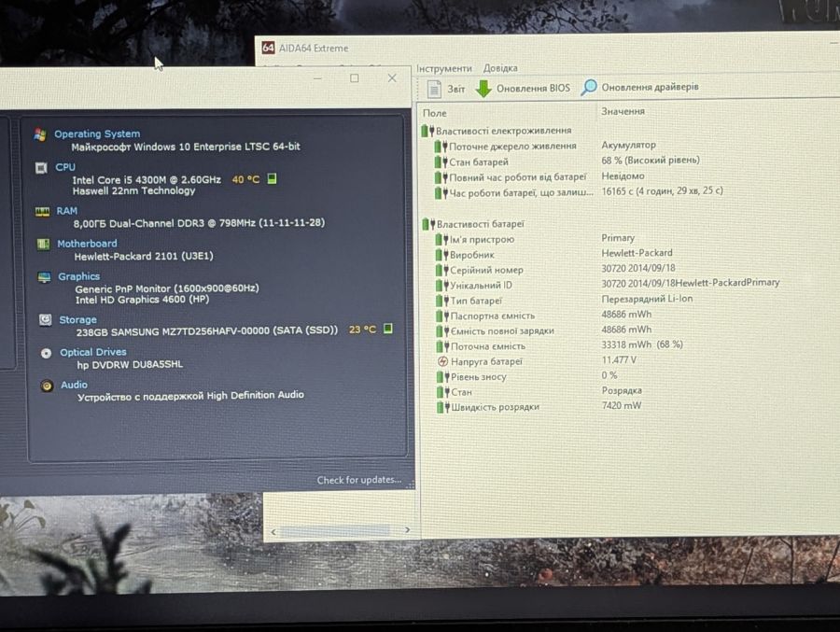840x632 pixels.
Task: Click the Audio speaker icon
Action: click(x=47, y=386)
